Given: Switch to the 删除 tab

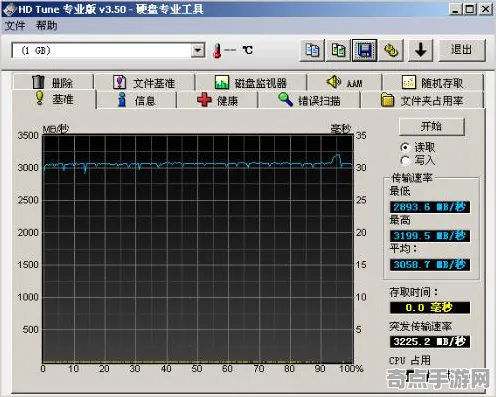Looking at the screenshot, I should click(x=53, y=82).
